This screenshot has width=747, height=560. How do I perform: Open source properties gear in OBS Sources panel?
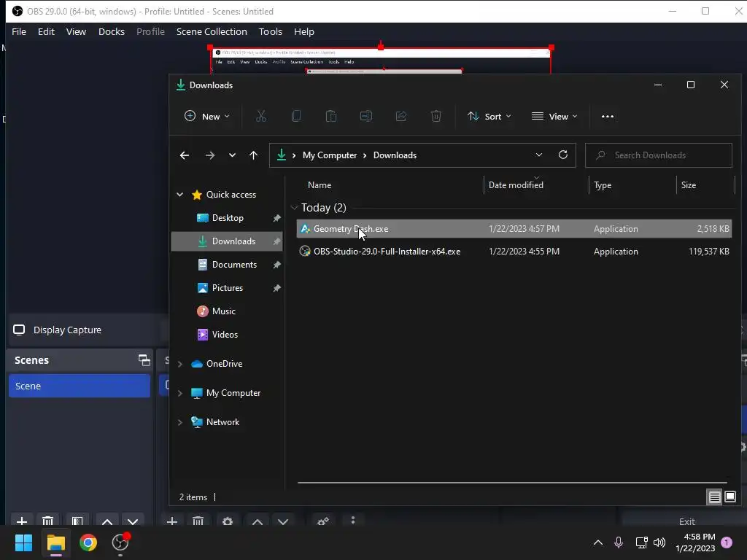point(228,521)
